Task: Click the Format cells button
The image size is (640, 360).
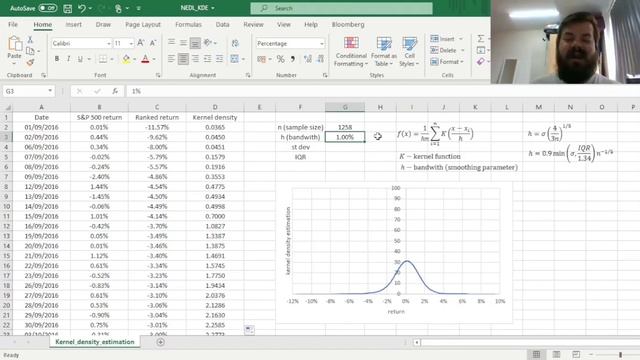Action: pyautogui.click(x=447, y=62)
